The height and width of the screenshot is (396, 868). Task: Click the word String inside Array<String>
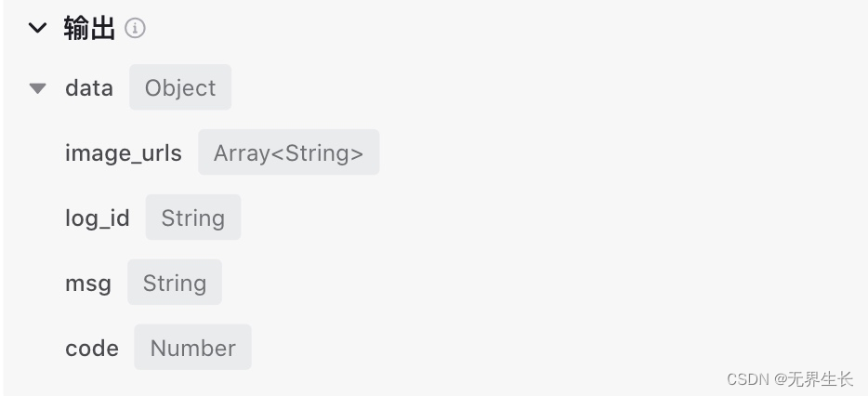point(317,153)
